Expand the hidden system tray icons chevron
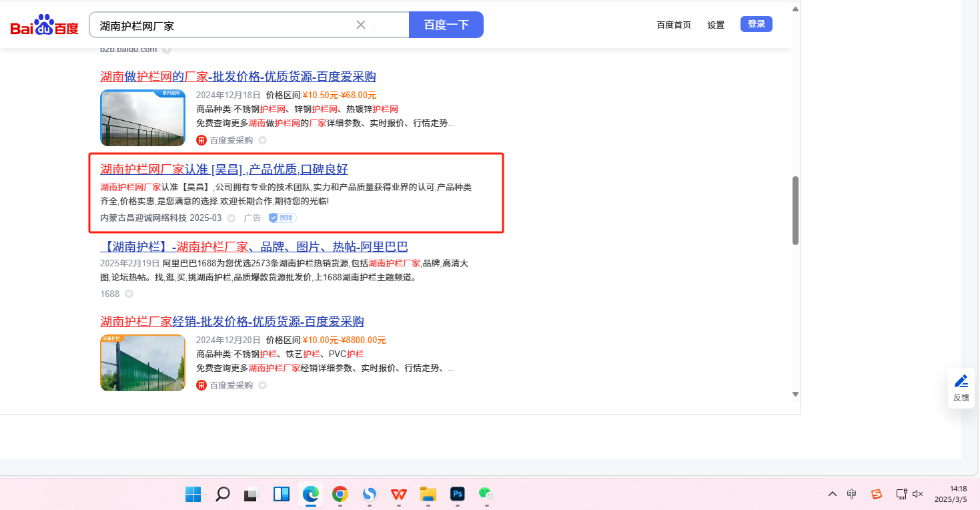 point(833,494)
